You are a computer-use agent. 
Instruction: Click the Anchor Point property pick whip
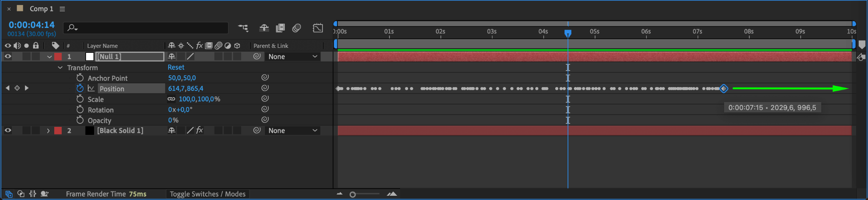[265, 77]
